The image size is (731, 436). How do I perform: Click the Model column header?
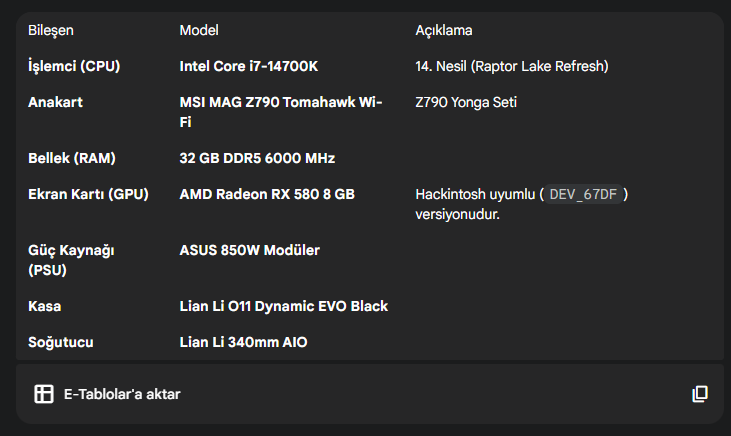(x=199, y=31)
